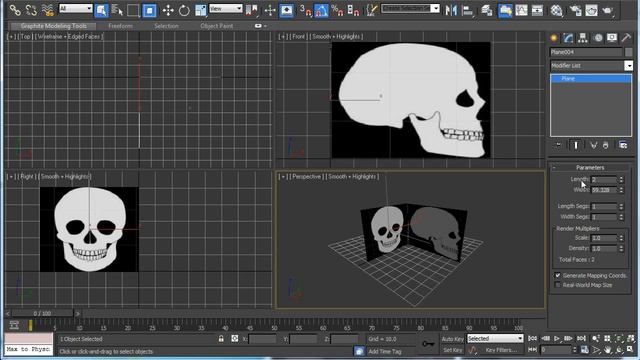The height and width of the screenshot is (360, 640).
Task: Select Plane in modifier stack
Action: [591, 78]
